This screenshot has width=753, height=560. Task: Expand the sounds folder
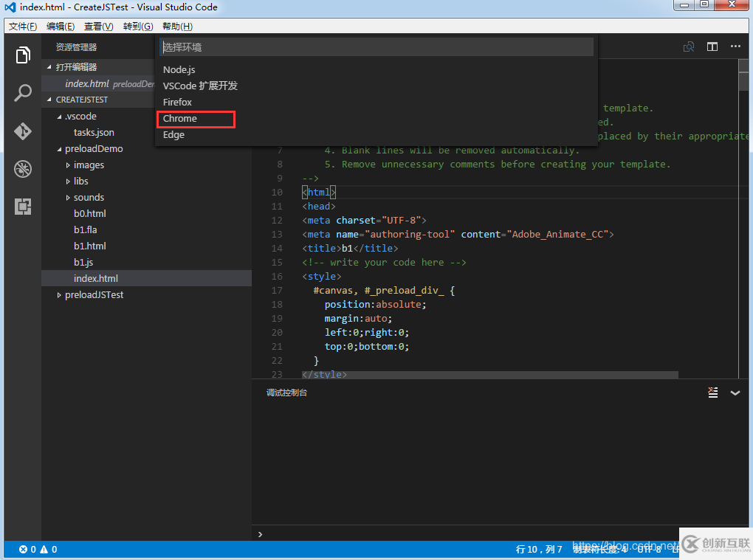(68, 198)
